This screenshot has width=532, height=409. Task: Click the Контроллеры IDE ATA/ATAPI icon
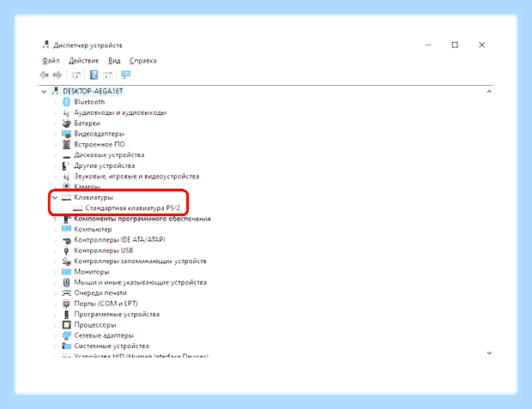67,240
